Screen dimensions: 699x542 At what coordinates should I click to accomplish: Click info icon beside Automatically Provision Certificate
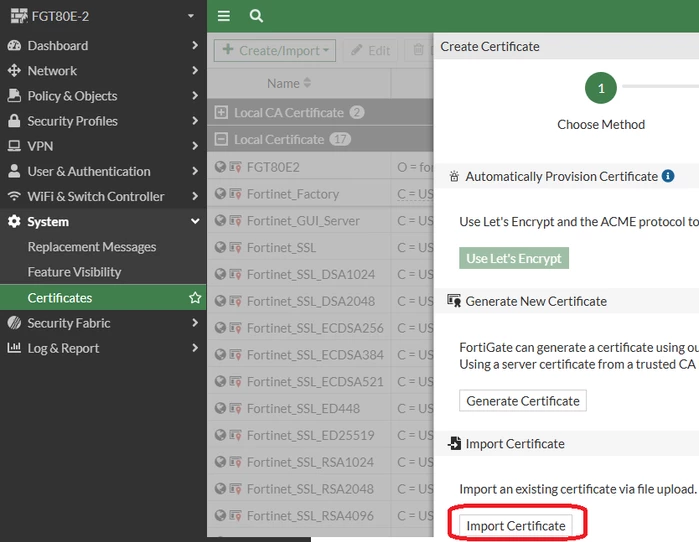click(x=668, y=176)
